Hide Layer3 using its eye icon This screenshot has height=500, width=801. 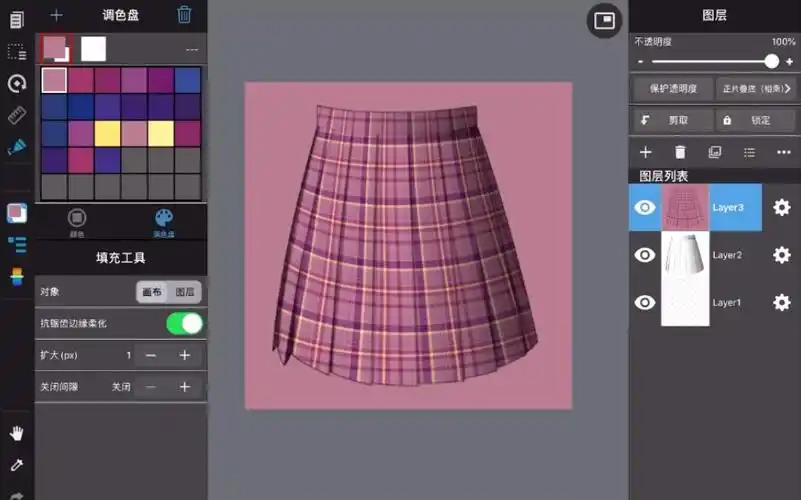tap(646, 207)
